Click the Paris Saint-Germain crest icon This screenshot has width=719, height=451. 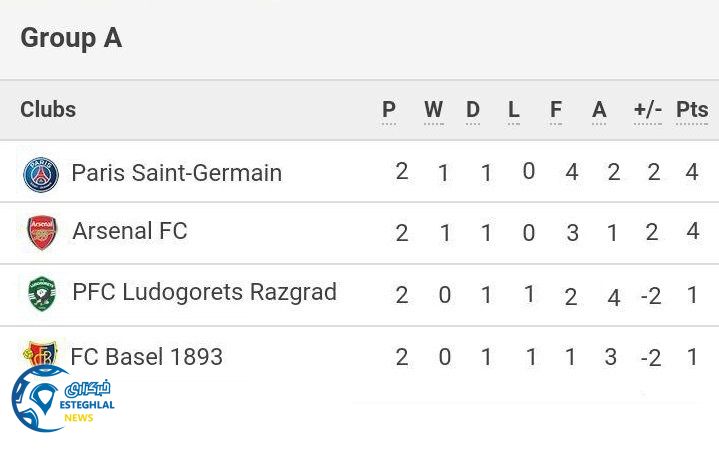coord(41,174)
